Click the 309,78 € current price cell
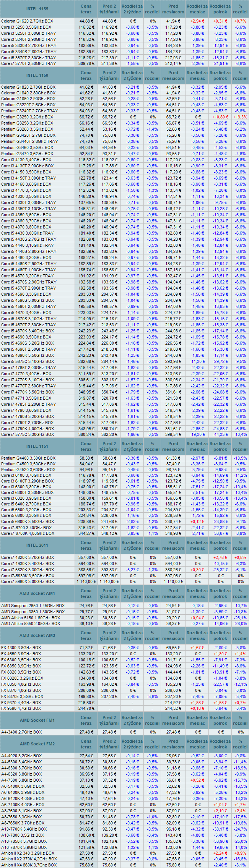Image resolution: width=249 pixels, height=868 pixels. (86, 63)
